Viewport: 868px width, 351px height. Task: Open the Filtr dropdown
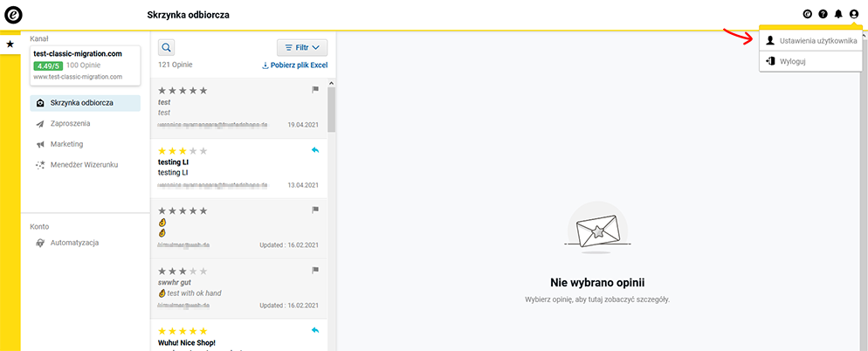[x=302, y=48]
